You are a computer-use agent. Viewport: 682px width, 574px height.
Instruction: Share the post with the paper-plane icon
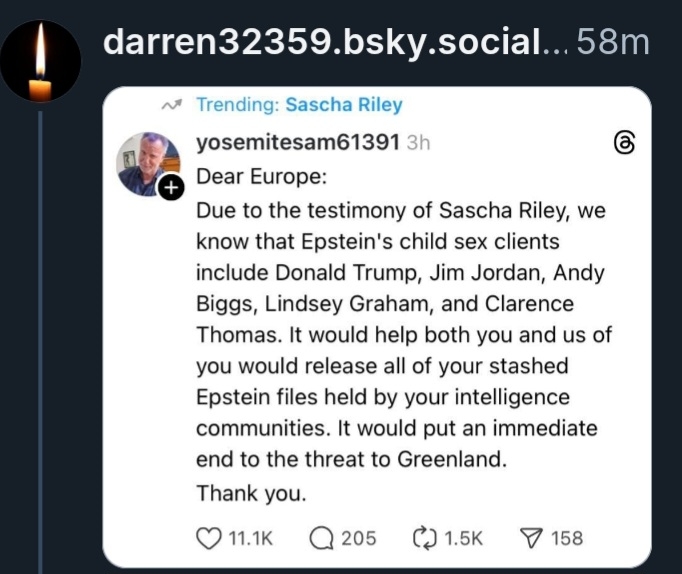[530, 538]
